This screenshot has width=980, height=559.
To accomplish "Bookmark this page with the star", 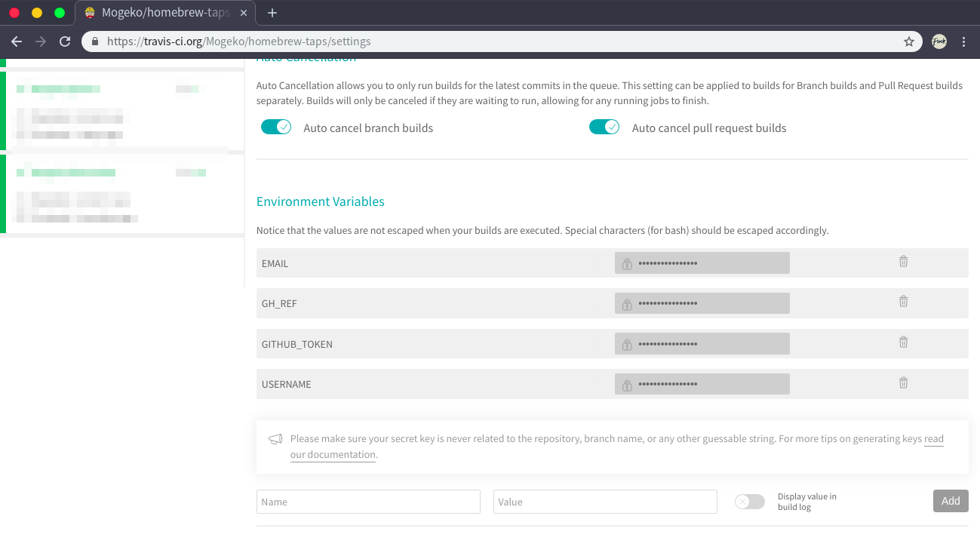I will pyautogui.click(x=909, y=41).
